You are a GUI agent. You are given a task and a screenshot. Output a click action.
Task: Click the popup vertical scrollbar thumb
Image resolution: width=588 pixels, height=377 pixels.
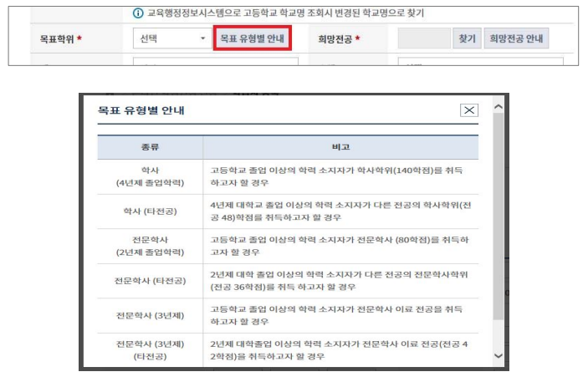[x=499, y=216]
